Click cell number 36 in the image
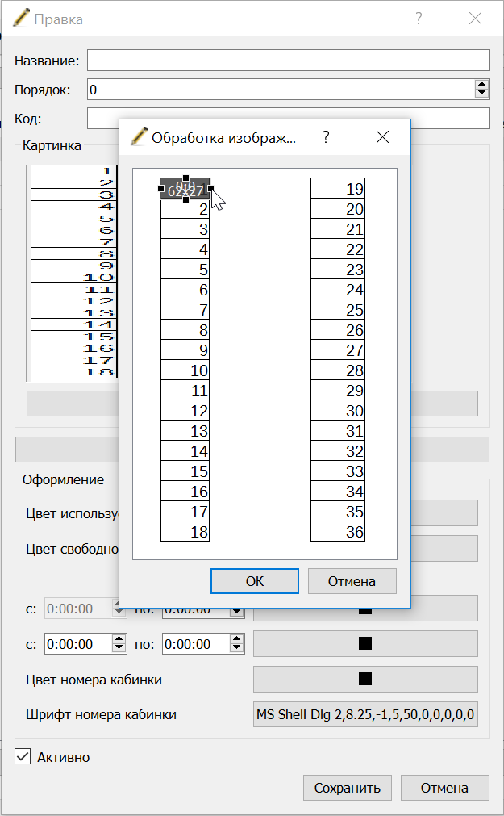504x816 pixels. click(x=338, y=531)
